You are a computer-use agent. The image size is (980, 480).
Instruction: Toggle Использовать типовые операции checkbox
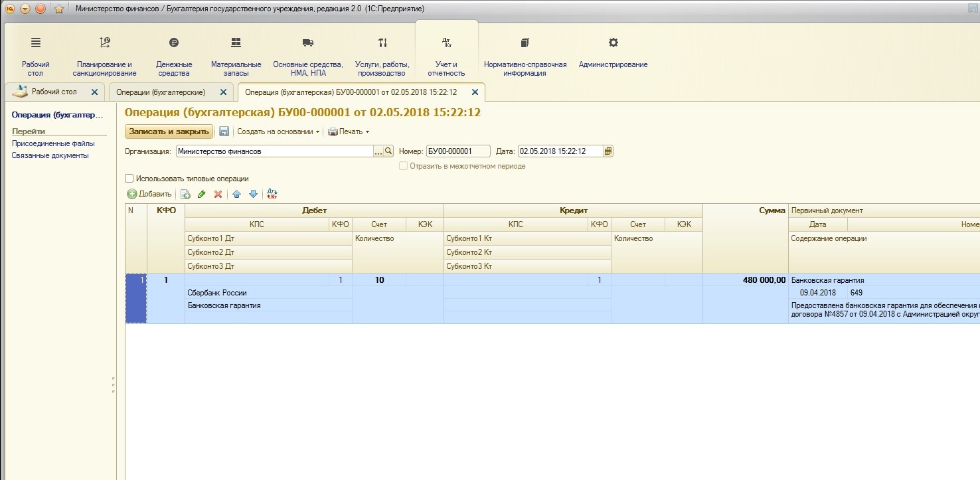click(x=129, y=179)
